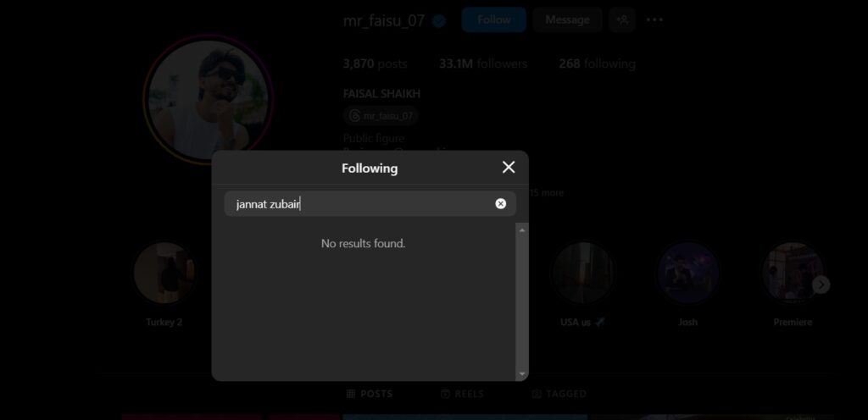
Task: Click the '15 more' bio link
Action: [547, 193]
